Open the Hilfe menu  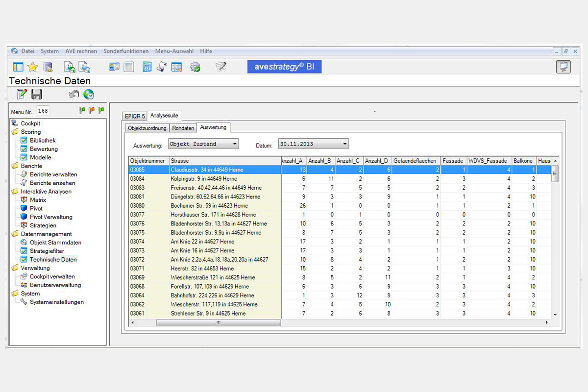tap(206, 51)
